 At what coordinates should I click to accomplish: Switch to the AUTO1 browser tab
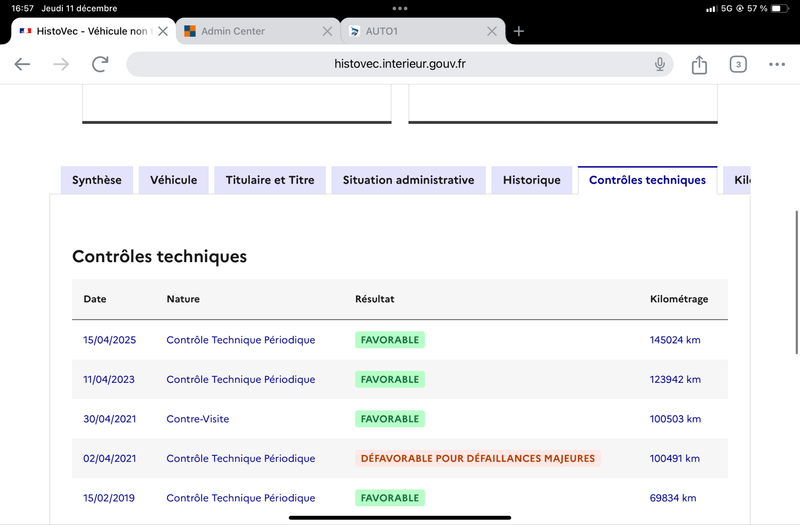(410, 31)
